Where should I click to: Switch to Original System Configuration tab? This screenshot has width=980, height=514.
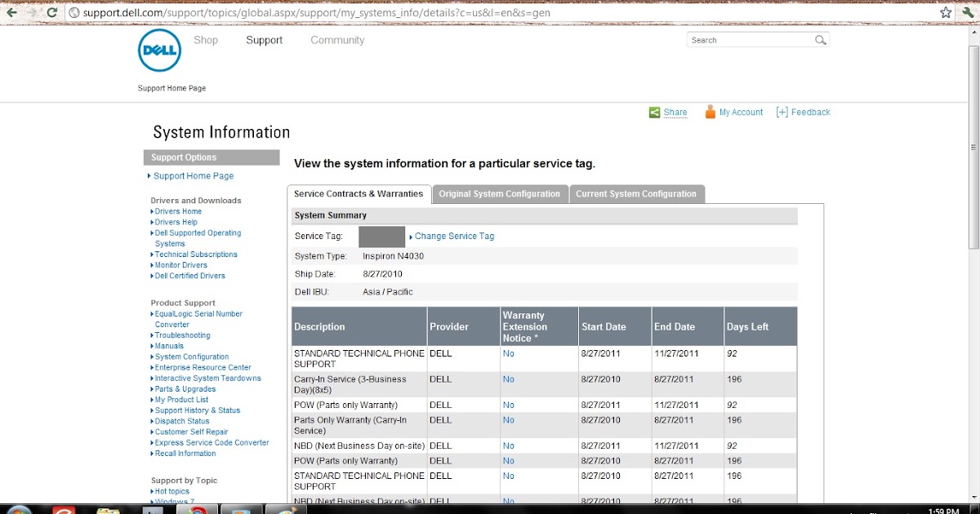pos(500,194)
